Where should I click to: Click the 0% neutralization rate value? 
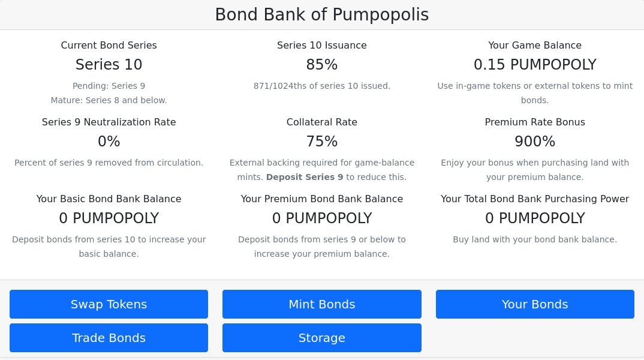pyautogui.click(x=109, y=142)
